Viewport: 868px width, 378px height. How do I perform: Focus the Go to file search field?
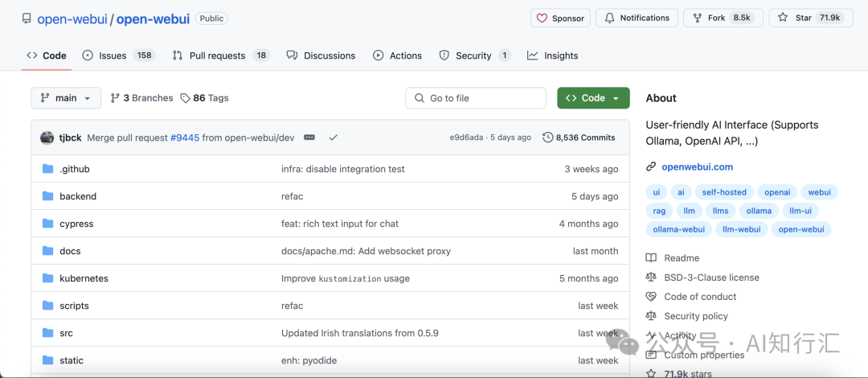(x=476, y=98)
